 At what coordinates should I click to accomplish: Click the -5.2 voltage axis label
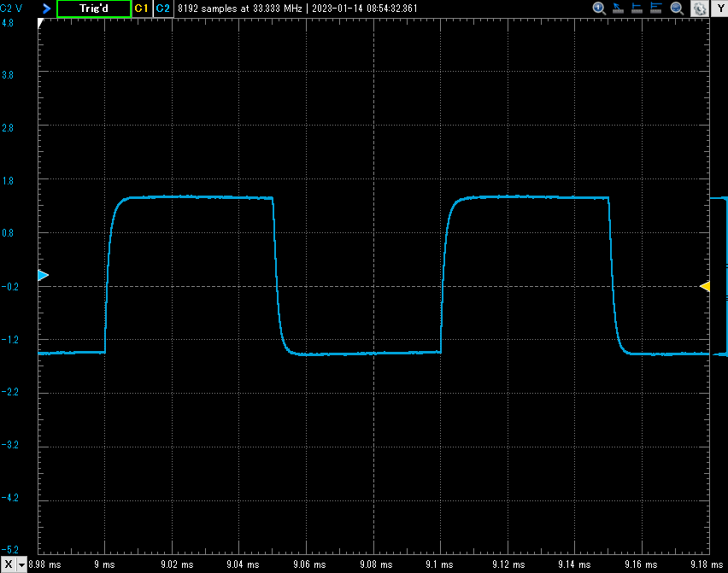pyautogui.click(x=9, y=550)
